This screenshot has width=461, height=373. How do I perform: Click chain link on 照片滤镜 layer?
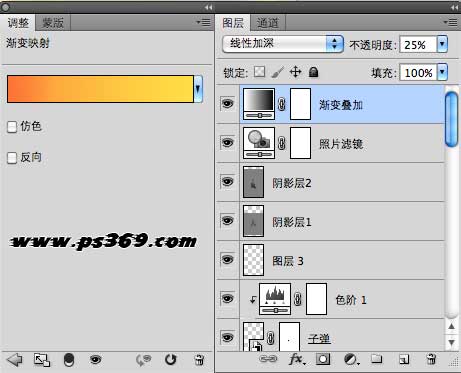pyautogui.click(x=282, y=143)
